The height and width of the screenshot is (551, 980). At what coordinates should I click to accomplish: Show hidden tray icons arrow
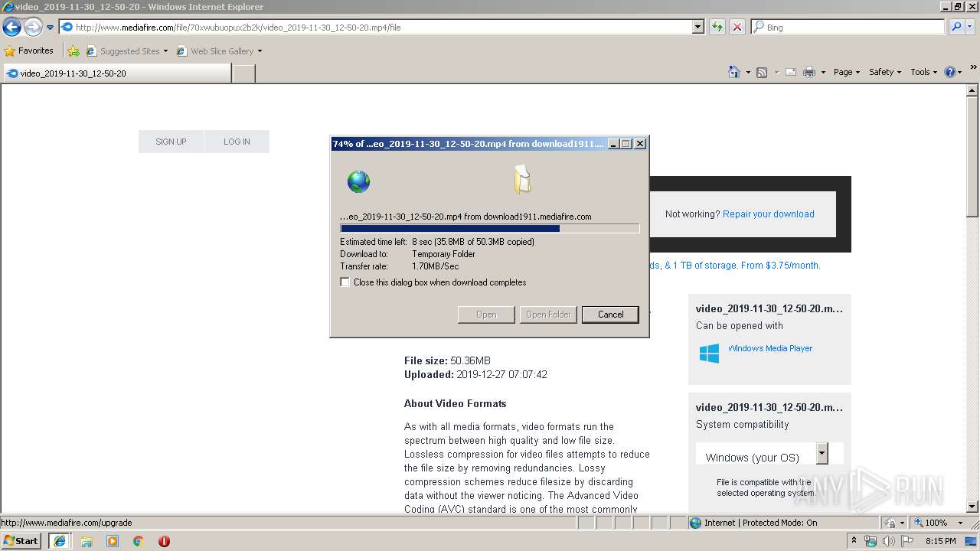tap(854, 541)
